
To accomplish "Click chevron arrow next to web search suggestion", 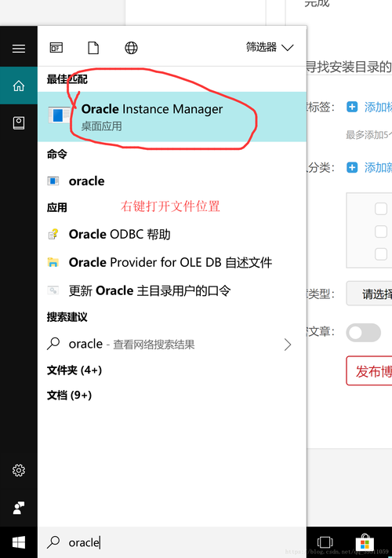I will coord(288,345).
